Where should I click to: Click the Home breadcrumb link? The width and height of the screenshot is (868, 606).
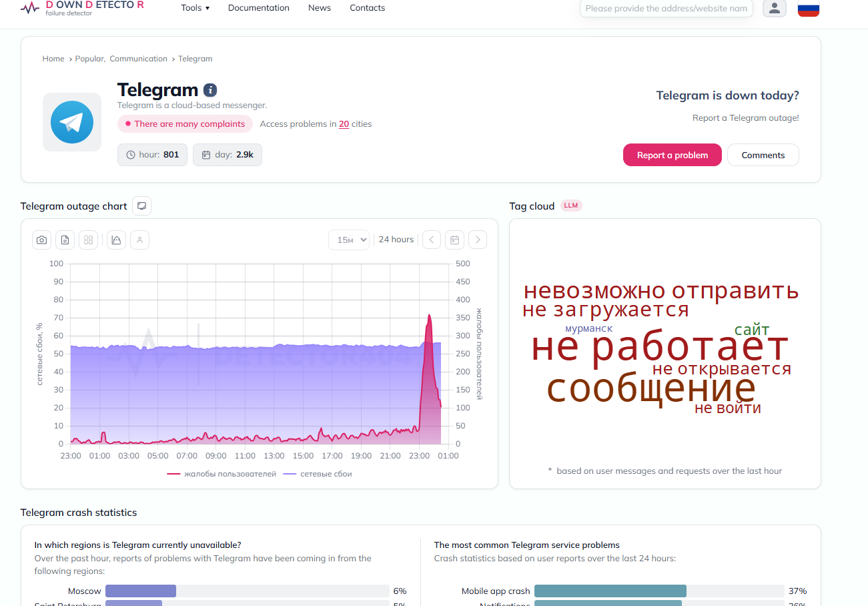point(53,59)
